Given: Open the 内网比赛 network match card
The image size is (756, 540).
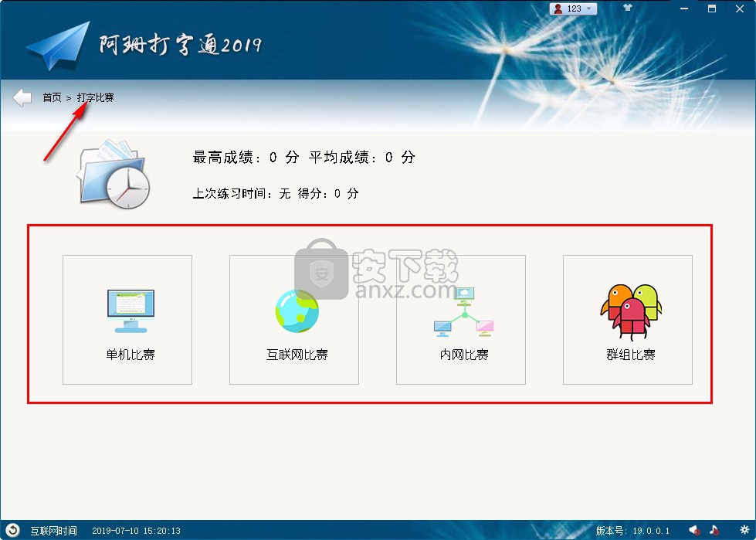Looking at the screenshot, I should click(461, 320).
